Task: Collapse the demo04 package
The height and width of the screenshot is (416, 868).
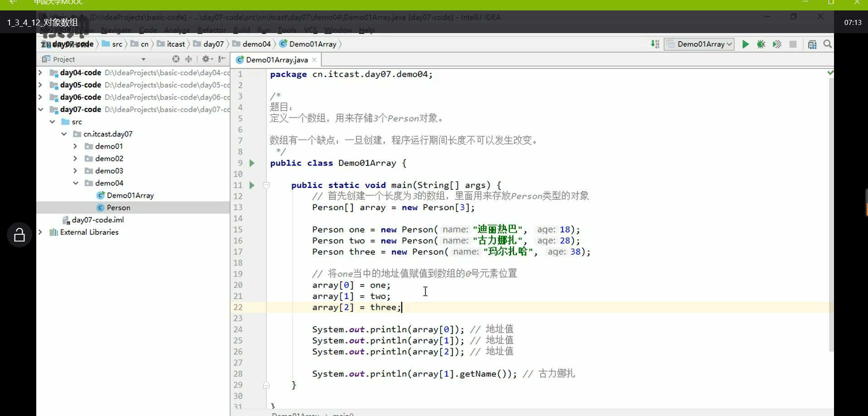Action: click(x=76, y=183)
